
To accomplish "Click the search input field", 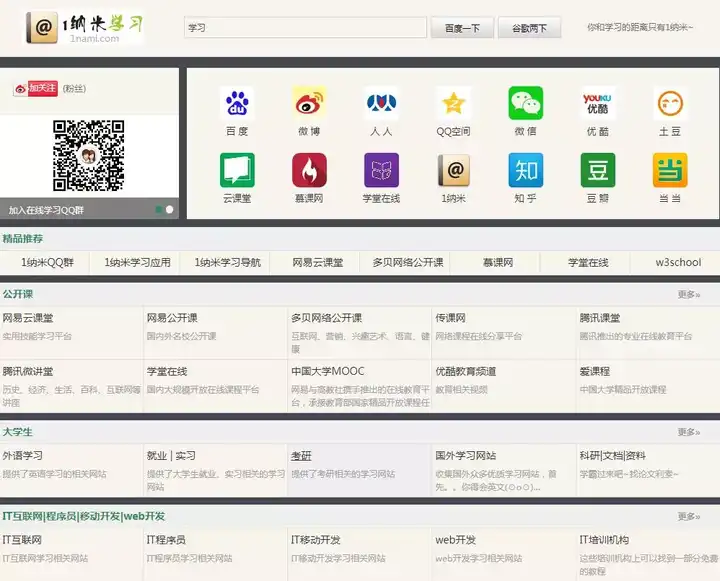I will 305,28.
